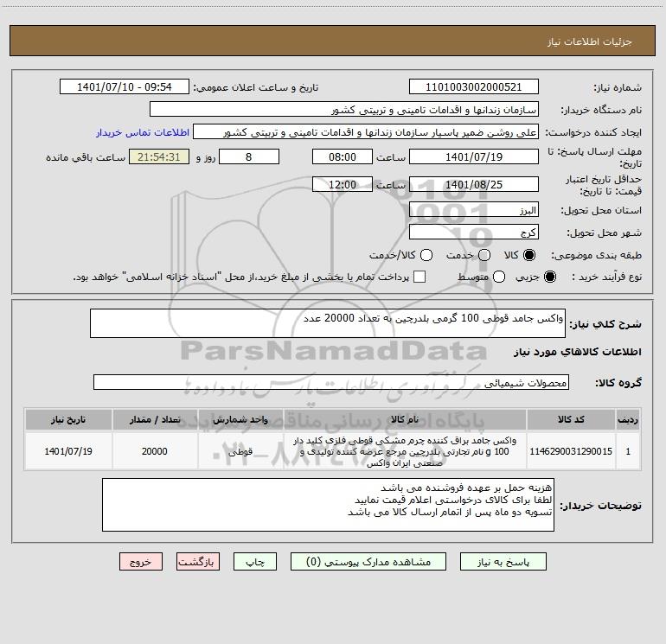Open the اطلاعات تماس خریدار link
The height and width of the screenshot is (644, 666).
click(143, 132)
